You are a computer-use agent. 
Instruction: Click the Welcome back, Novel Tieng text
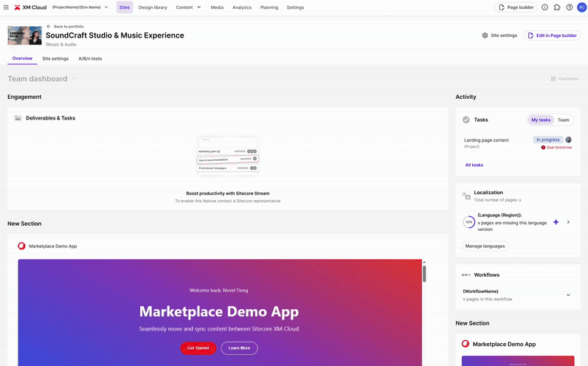[x=218, y=290]
